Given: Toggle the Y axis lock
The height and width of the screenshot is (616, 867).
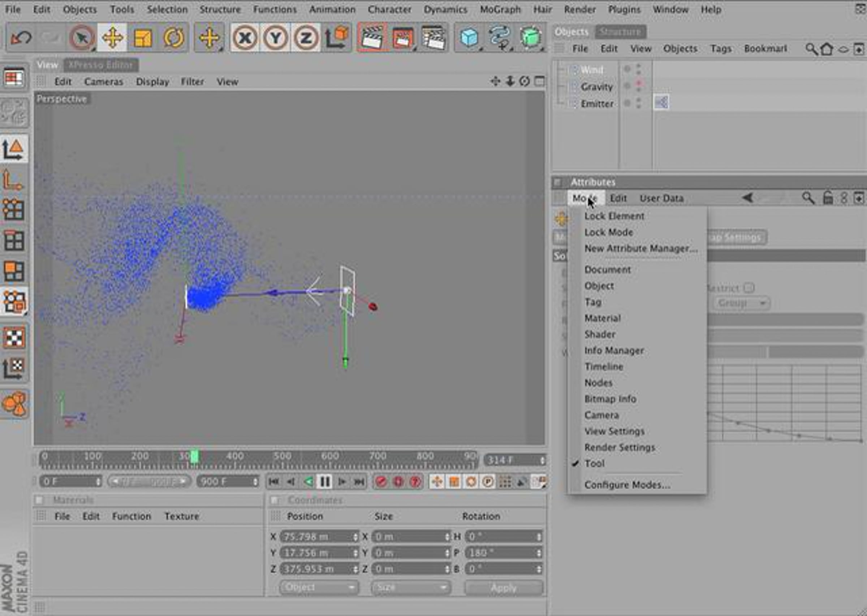Looking at the screenshot, I should click(276, 38).
